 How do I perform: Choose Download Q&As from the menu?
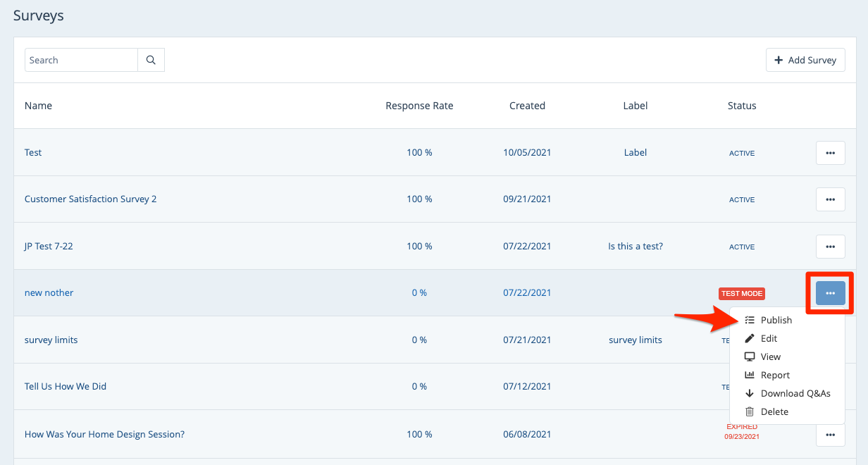pos(795,393)
